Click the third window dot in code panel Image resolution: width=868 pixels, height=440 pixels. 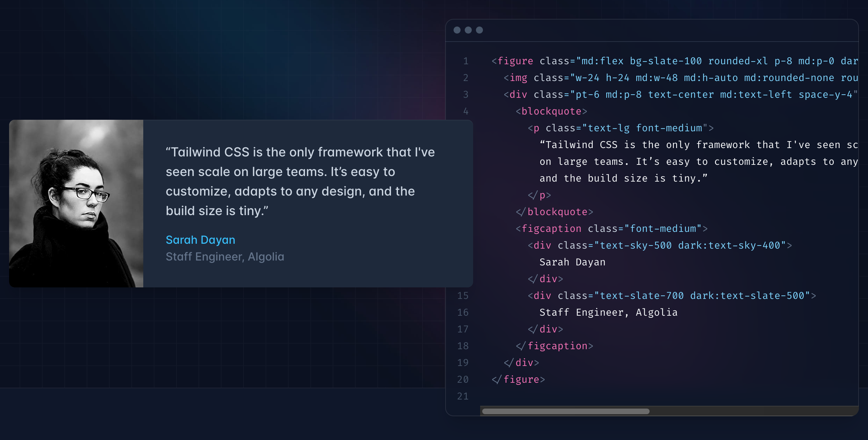[479, 30]
